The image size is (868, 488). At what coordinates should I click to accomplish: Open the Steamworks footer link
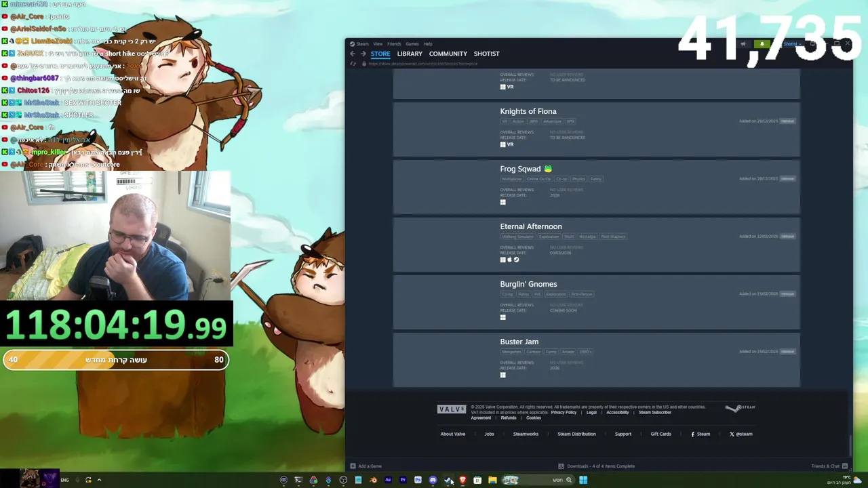click(526, 434)
